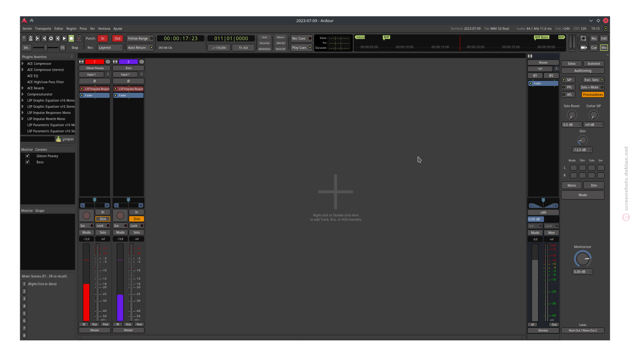Open Solo Boost 0,0 dB dropdown

[572, 125]
